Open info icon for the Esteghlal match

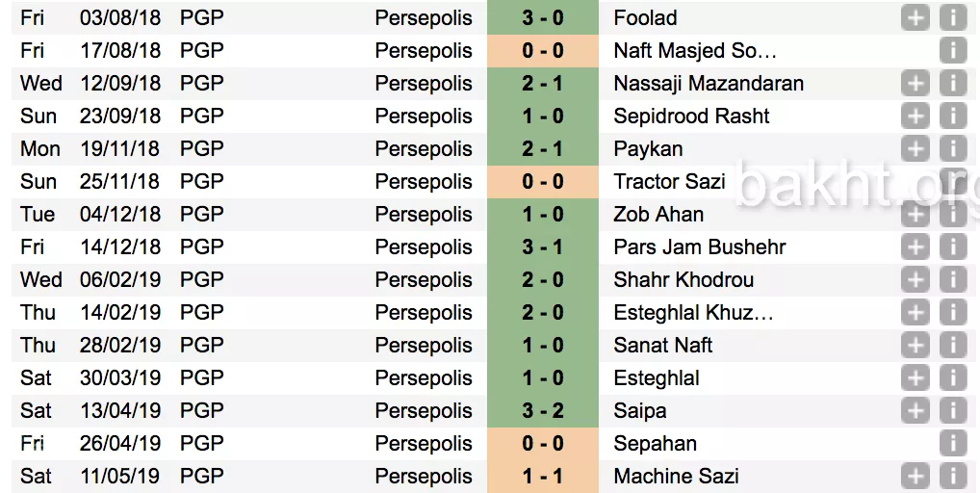point(952,377)
